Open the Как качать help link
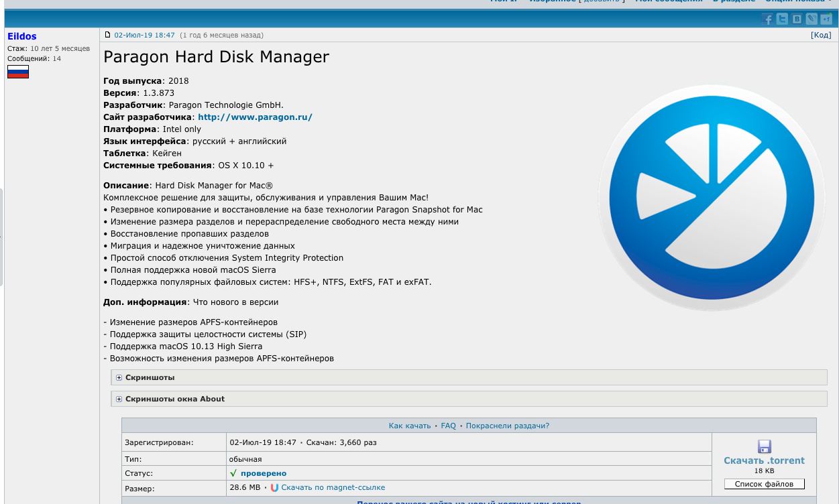The width and height of the screenshot is (839, 504). tap(410, 426)
